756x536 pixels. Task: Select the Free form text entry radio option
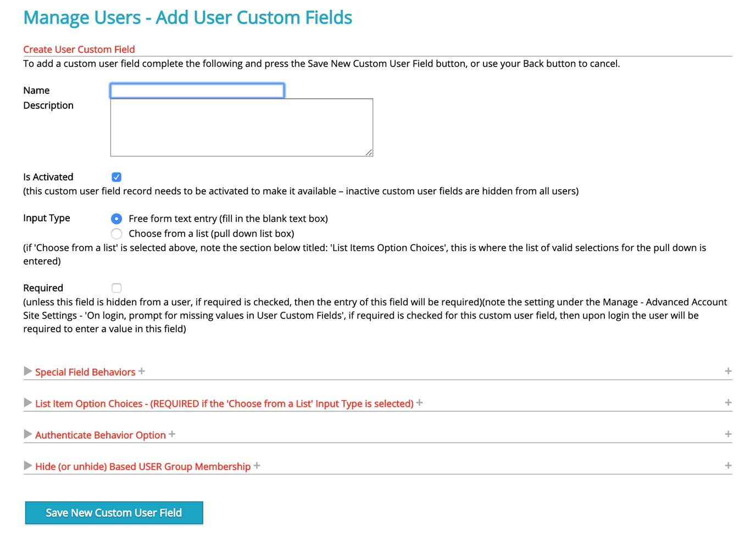pos(116,219)
